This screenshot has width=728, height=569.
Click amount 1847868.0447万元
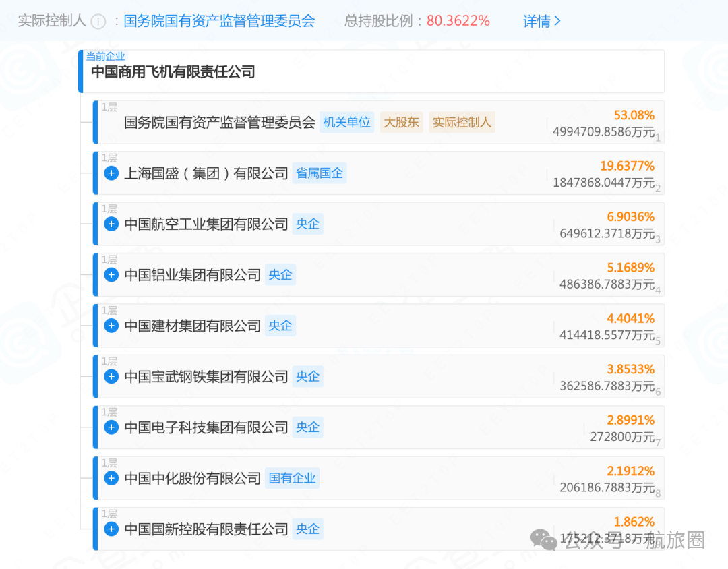click(x=603, y=183)
